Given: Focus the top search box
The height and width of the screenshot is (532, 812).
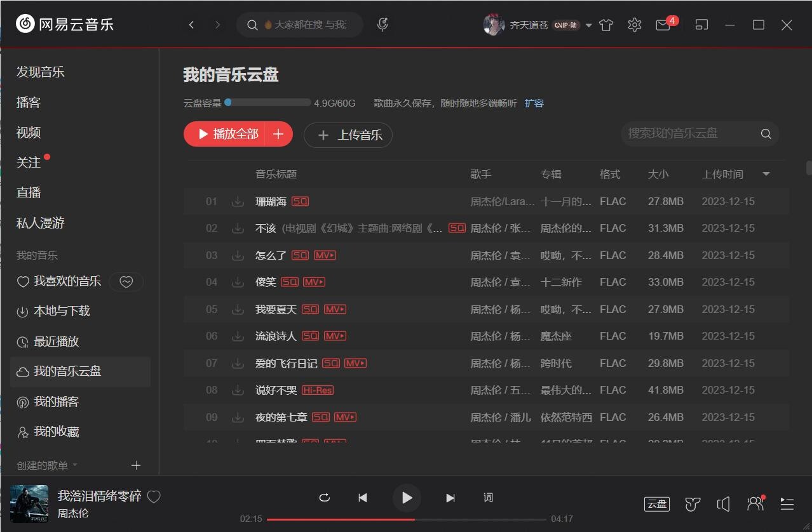Looking at the screenshot, I should click(x=300, y=25).
